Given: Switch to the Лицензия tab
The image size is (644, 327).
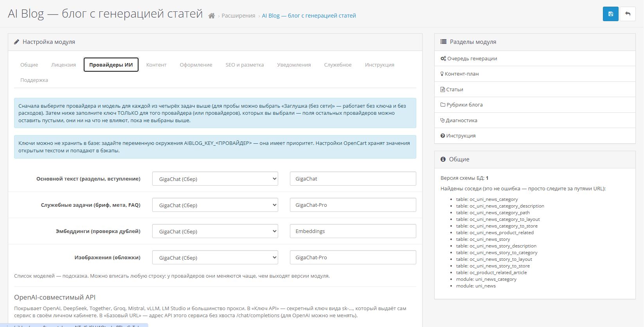Looking at the screenshot, I should click(63, 65).
